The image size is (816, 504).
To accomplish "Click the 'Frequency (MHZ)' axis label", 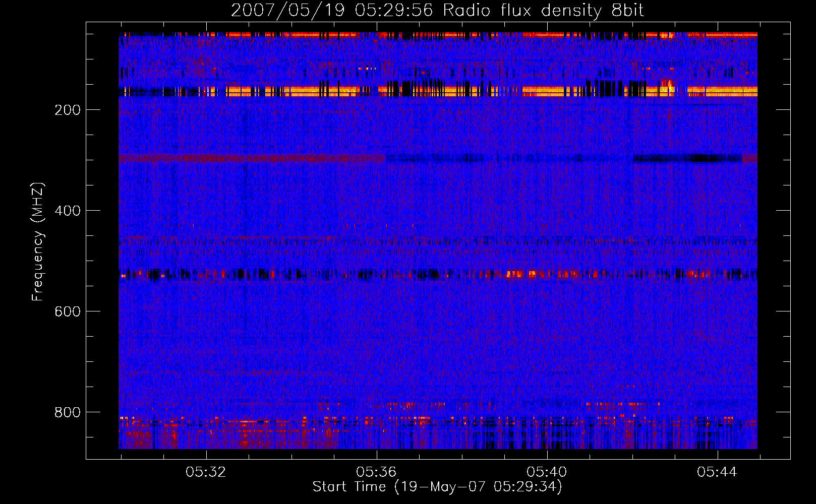I will click(x=38, y=242).
